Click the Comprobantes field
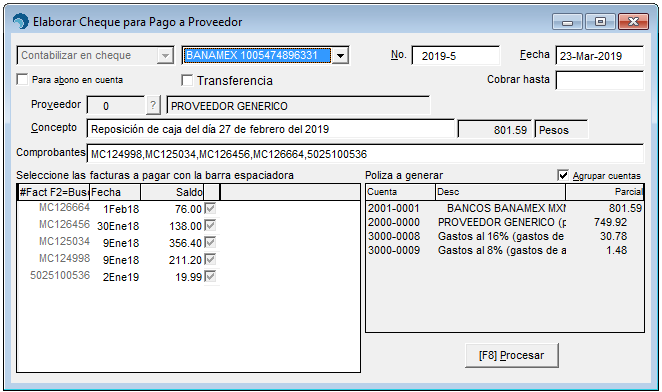The height and width of the screenshot is (392, 662). pyautogui.click(x=365, y=153)
